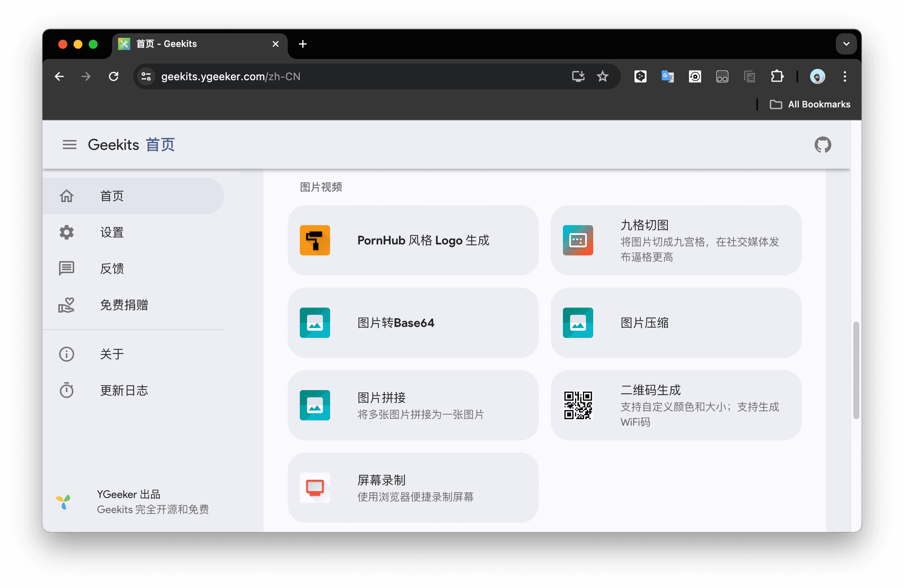Screen dimensions: 904x588
Task: Open the 图片转Base64 tool icon
Action: point(315,323)
